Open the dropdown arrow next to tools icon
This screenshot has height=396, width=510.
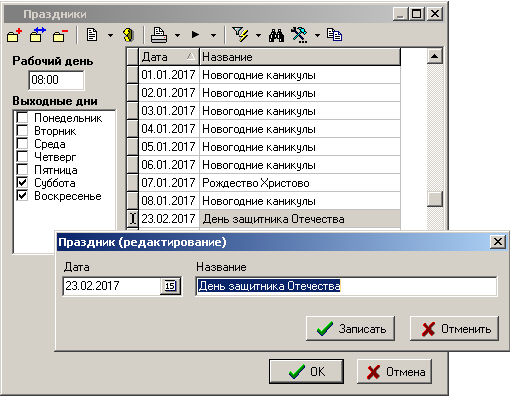click(x=317, y=35)
